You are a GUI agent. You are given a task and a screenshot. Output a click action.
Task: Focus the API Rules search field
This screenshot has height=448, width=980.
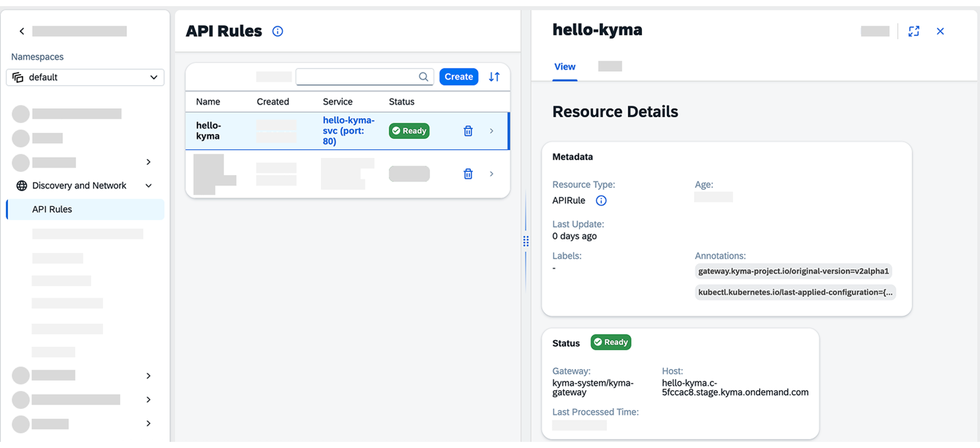pyautogui.click(x=364, y=77)
